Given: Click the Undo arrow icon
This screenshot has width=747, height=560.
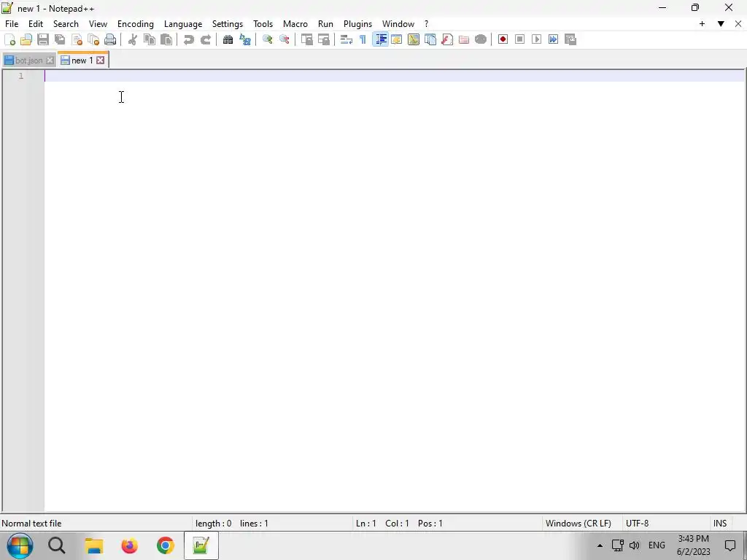Looking at the screenshot, I should [x=189, y=39].
